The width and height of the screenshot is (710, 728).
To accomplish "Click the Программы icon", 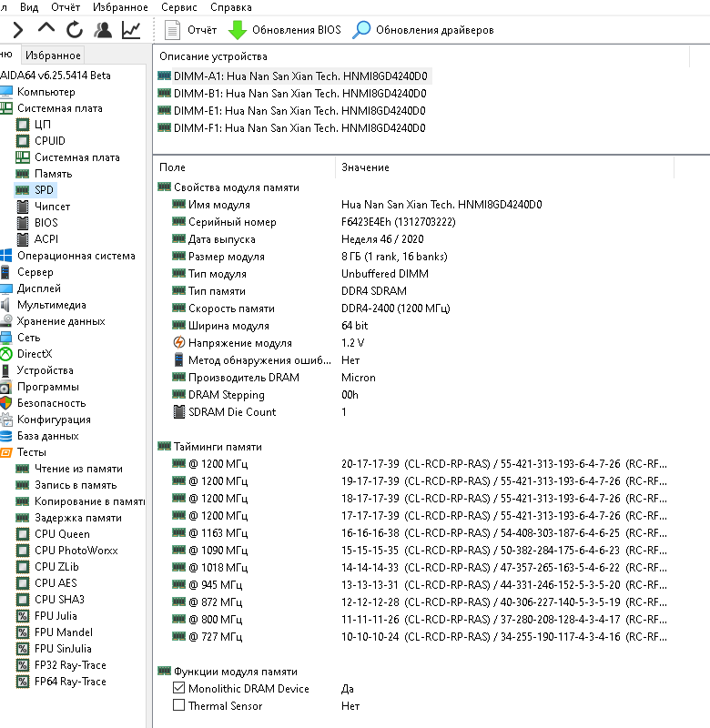I will coord(5,387).
